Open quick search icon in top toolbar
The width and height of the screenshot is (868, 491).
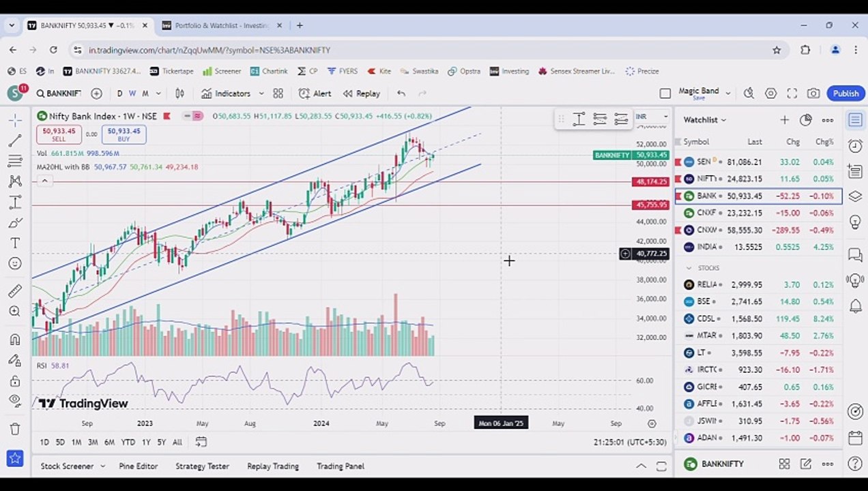tap(749, 93)
